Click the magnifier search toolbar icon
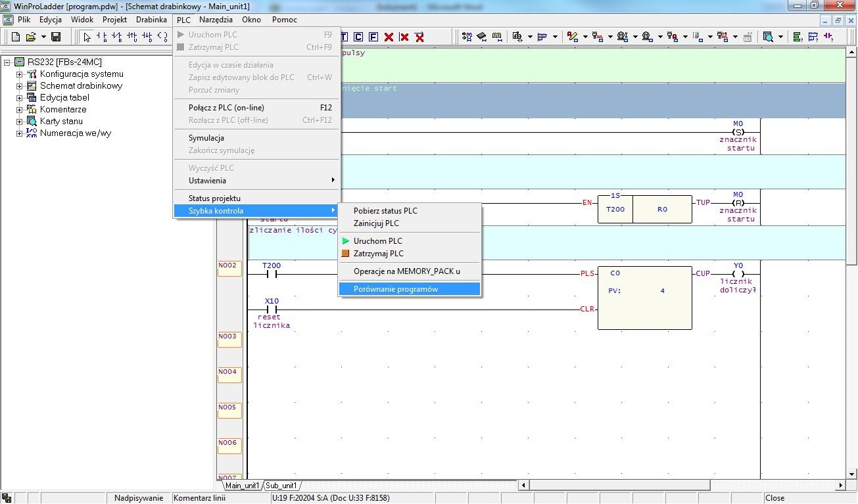Viewport: 858px width, 504px height. click(x=768, y=37)
